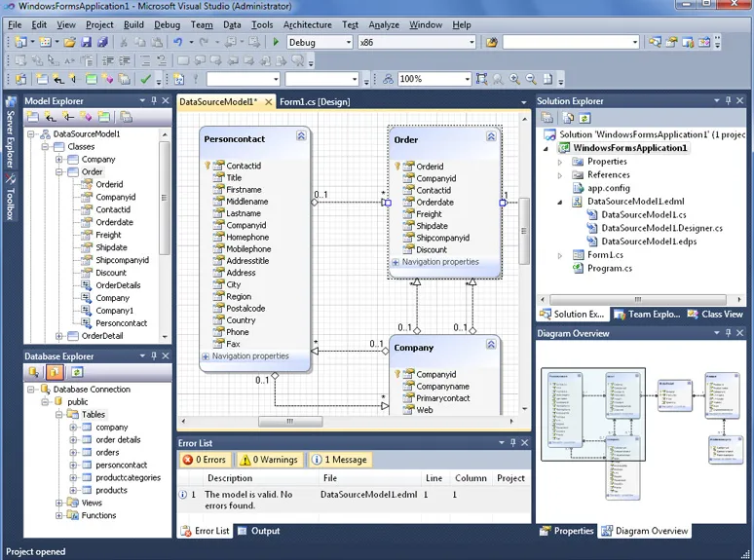Viewport: 754px width, 560px height.
Task: Toggle the 0 Warnings filter
Action: coord(269,460)
